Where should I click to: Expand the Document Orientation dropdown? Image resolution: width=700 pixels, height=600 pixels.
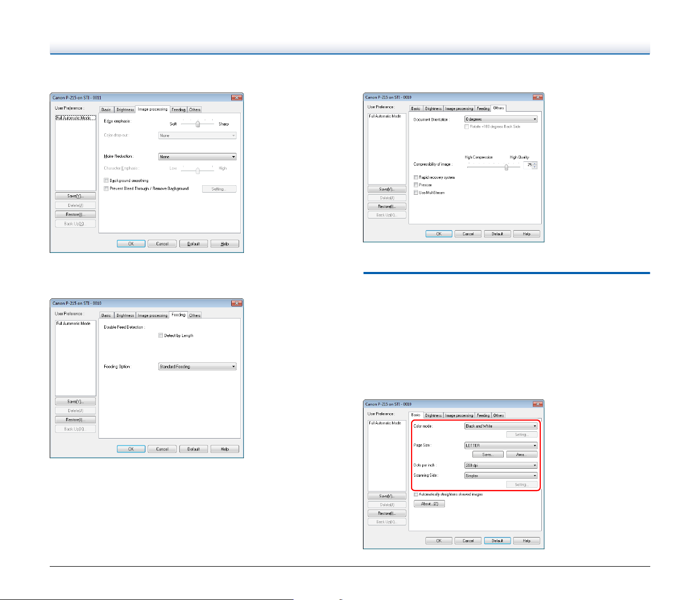click(501, 119)
